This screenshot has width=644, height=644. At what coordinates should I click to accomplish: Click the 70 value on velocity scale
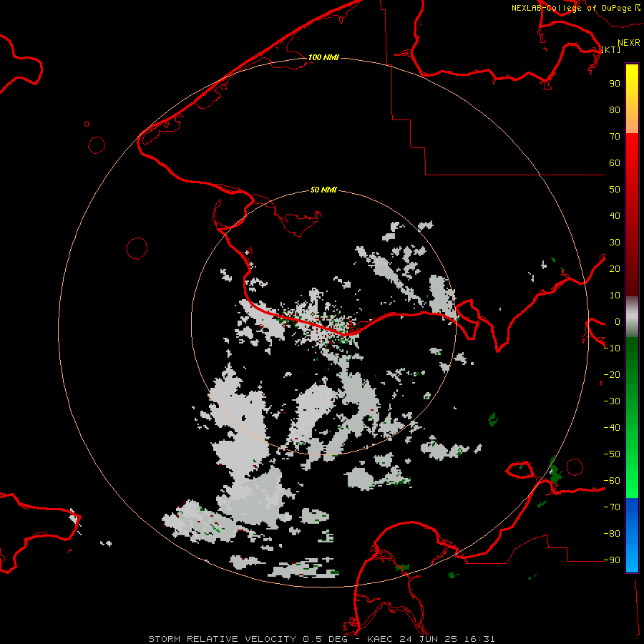tap(615, 137)
